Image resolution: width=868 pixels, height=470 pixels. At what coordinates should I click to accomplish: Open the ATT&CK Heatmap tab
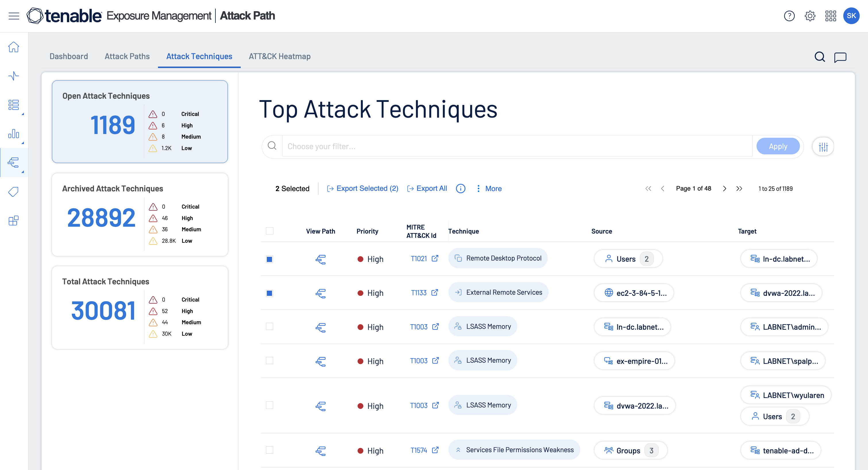279,56
